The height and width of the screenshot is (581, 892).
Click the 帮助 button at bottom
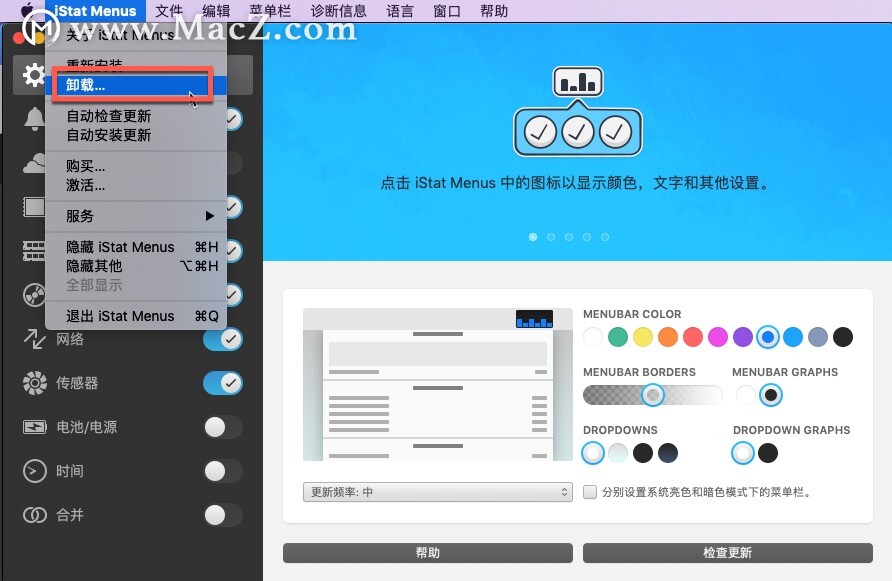point(427,553)
